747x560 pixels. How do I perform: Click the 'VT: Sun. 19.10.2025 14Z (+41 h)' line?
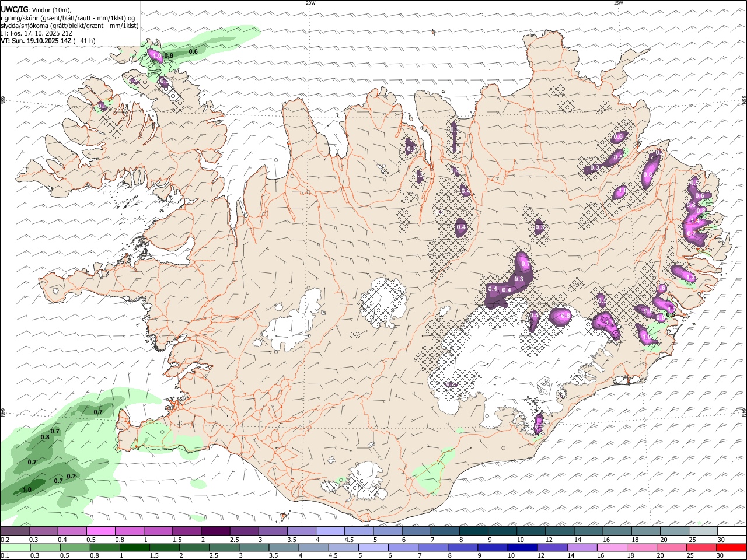[48, 41]
